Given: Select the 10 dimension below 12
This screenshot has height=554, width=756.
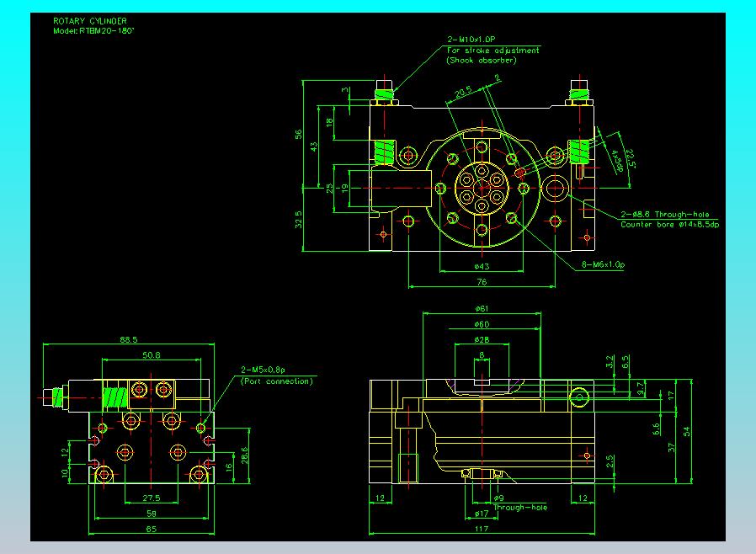Looking at the screenshot, I should 65,473.
